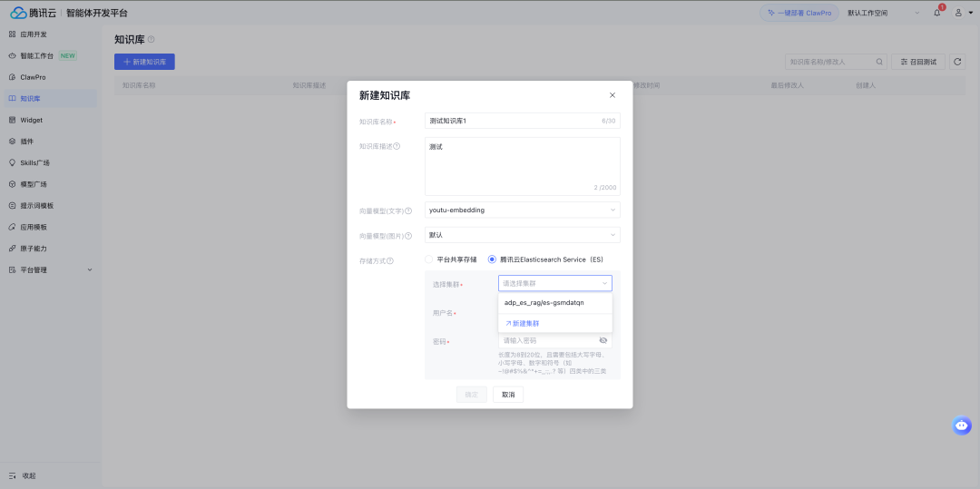Click the 最后修改人 column header

point(787,85)
